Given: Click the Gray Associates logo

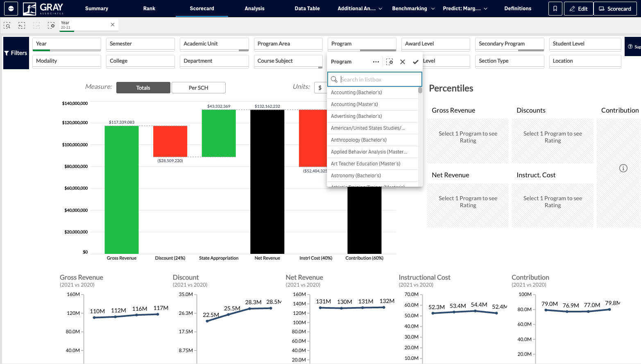Looking at the screenshot, I should (43, 8).
